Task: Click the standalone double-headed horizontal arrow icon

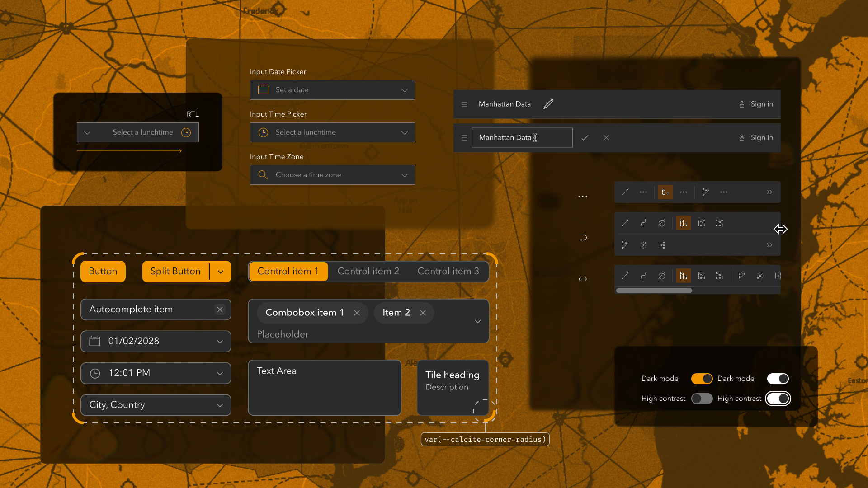Action: pyautogui.click(x=583, y=279)
